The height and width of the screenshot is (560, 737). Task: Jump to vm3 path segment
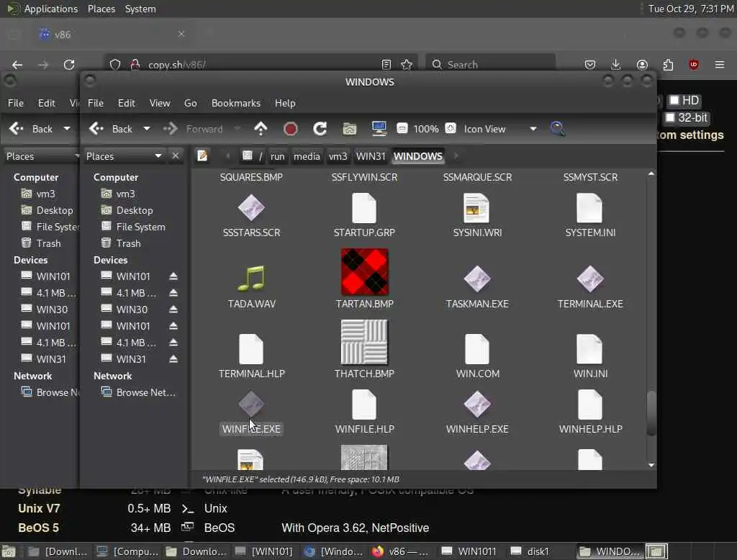click(x=338, y=156)
